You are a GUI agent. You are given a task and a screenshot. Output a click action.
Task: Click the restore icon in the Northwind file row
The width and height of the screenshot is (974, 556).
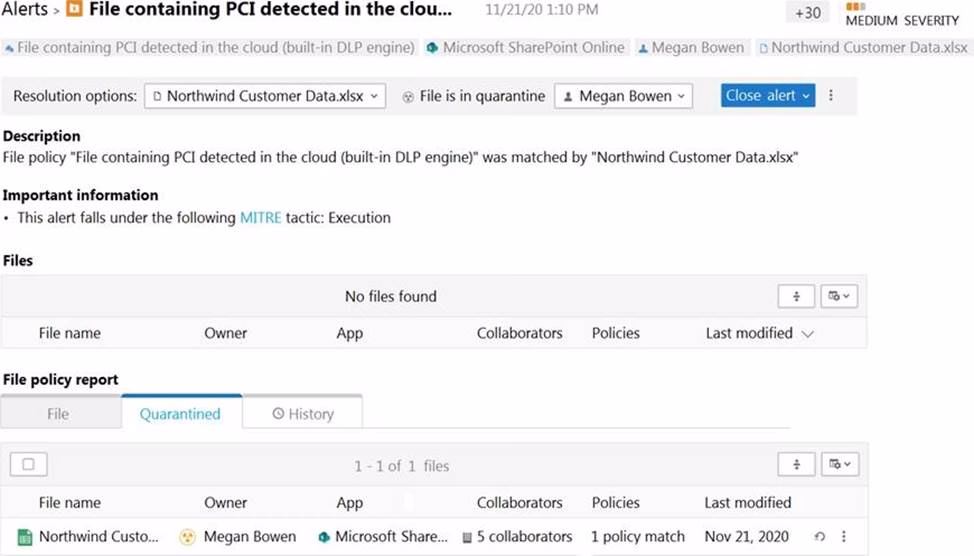tap(820, 537)
